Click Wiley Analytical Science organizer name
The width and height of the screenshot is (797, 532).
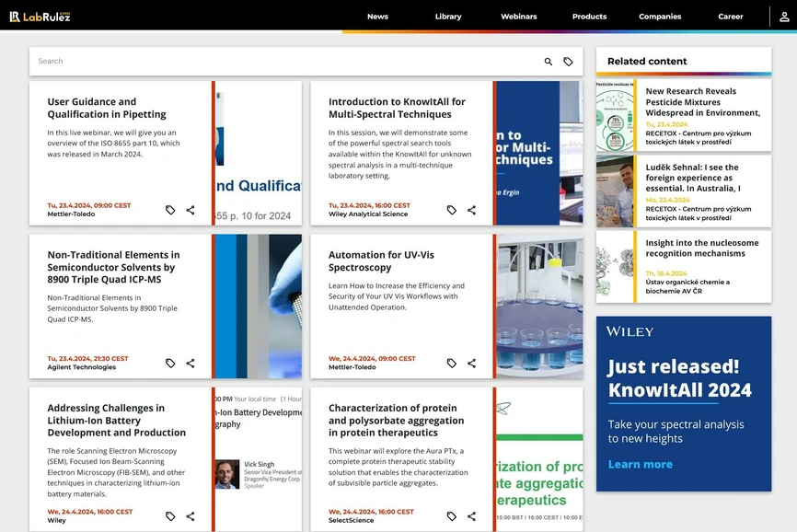(x=368, y=214)
